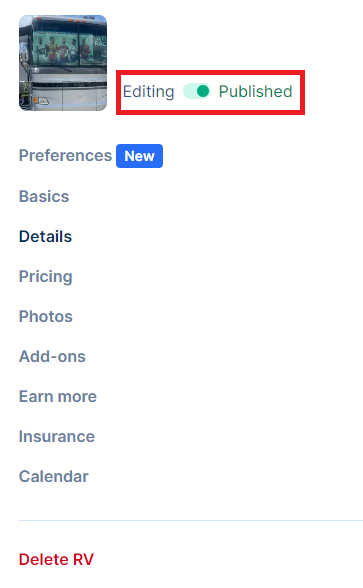Open the Insurance section
The width and height of the screenshot is (363, 588).
click(x=57, y=436)
